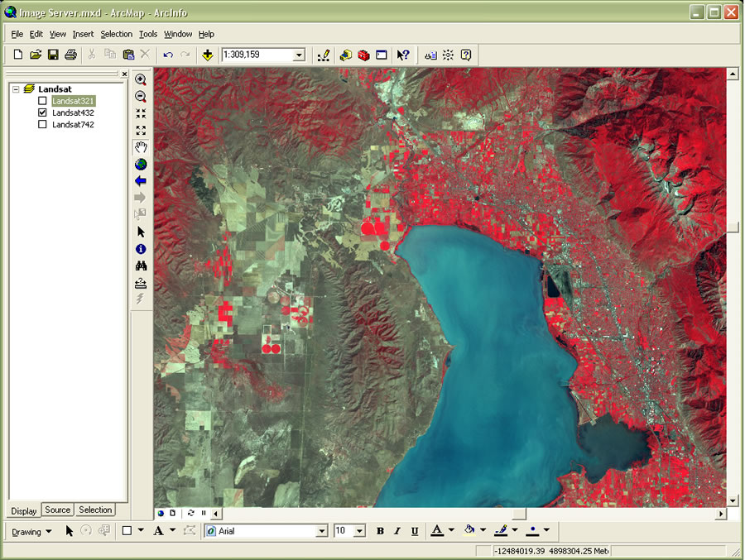The height and width of the screenshot is (560, 745).
Task: Go back to previous extent arrow
Action: pos(141,180)
